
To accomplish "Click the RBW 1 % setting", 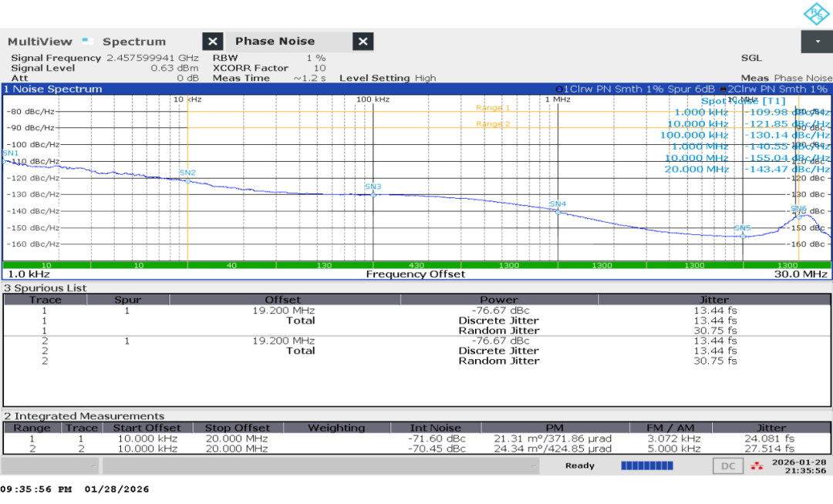I will click(x=269, y=58).
